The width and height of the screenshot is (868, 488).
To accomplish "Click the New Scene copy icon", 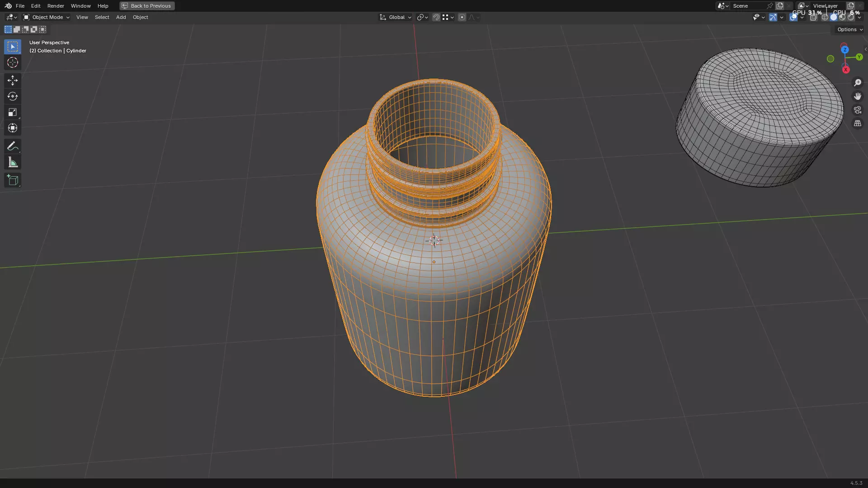I will point(780,6).
